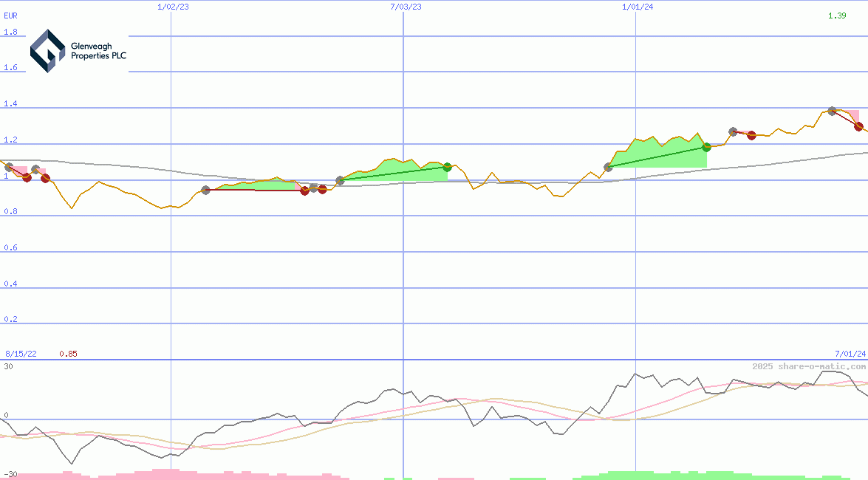Click the final red exit marker below the 1.4 peak
This screenshot has width=868, height=480.
[858, 127]
